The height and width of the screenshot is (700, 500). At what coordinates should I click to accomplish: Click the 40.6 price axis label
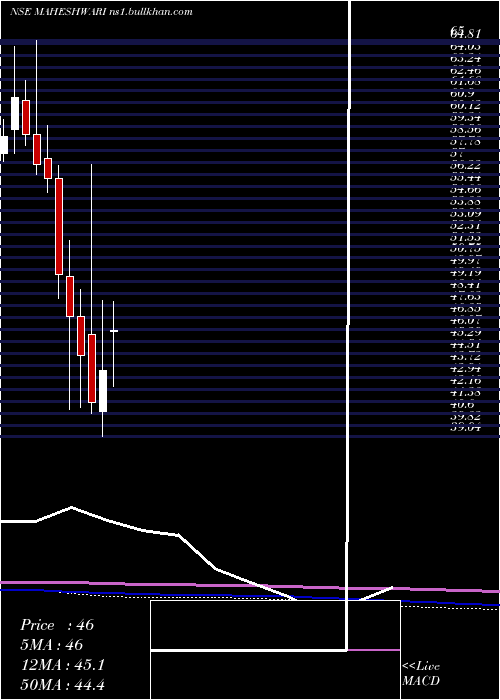[x=462, y=404]
